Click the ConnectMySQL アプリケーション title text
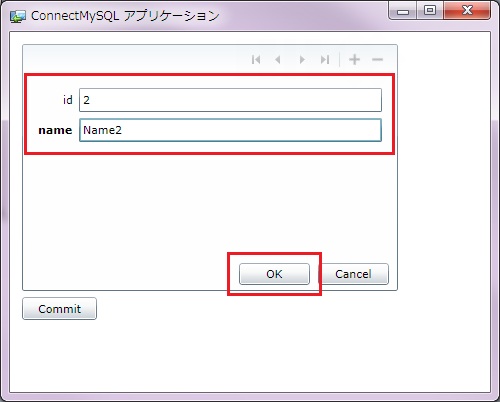 pos(125,16)
